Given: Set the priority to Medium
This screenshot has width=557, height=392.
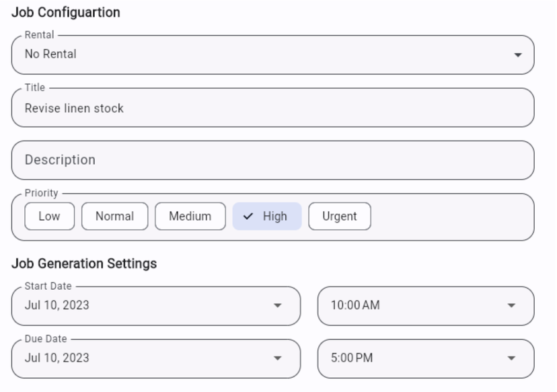Looking at the screenshot, I should (190, 217).
